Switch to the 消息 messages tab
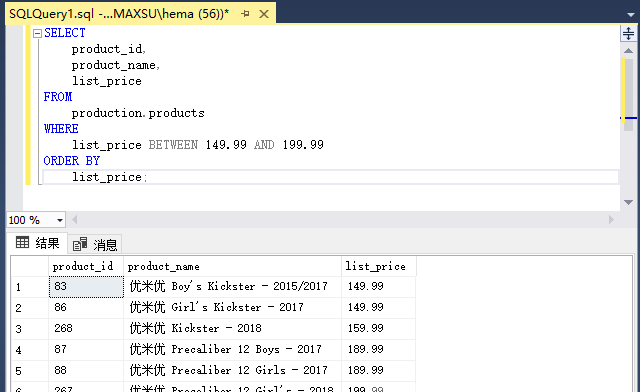The image size is (640, 392). (95, 244)
